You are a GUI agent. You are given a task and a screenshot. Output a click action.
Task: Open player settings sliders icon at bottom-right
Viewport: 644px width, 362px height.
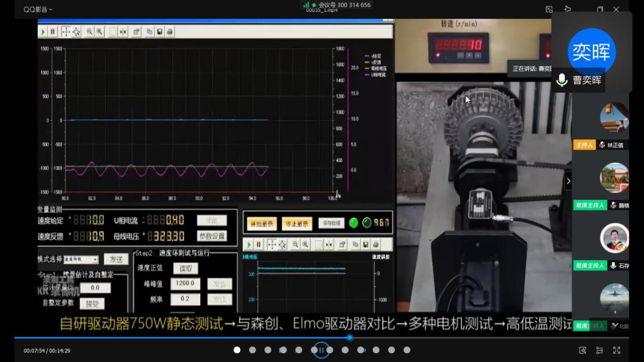point(600,350)
